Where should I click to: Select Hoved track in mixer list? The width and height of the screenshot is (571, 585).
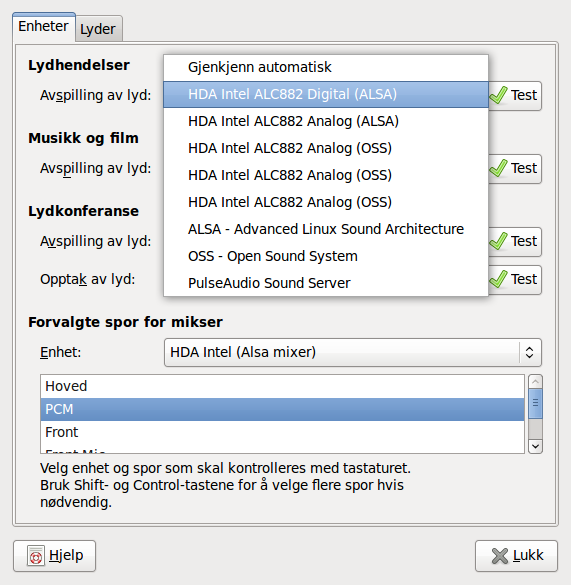282,387
